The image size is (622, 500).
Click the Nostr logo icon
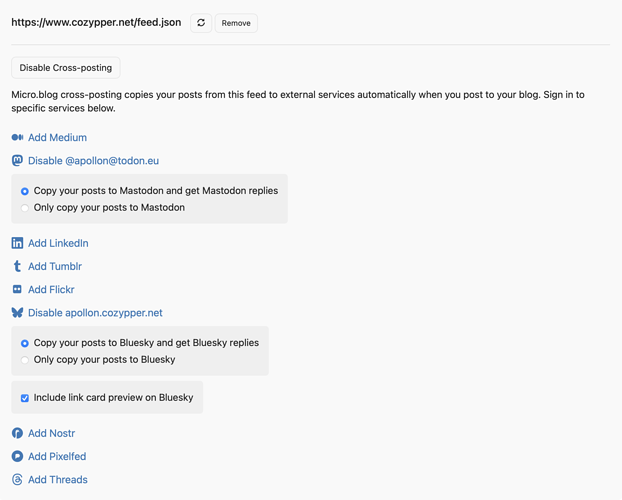coord(17,433)
